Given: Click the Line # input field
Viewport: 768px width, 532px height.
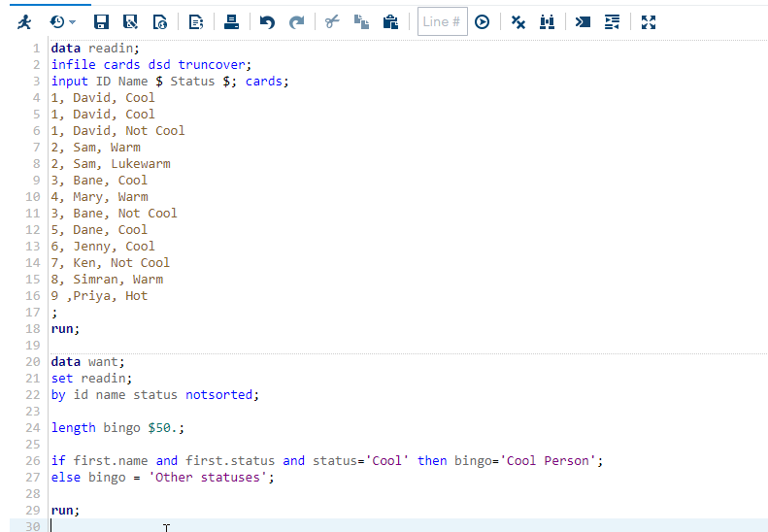Looking at the screenshot, I should click(x=442, y=21).
